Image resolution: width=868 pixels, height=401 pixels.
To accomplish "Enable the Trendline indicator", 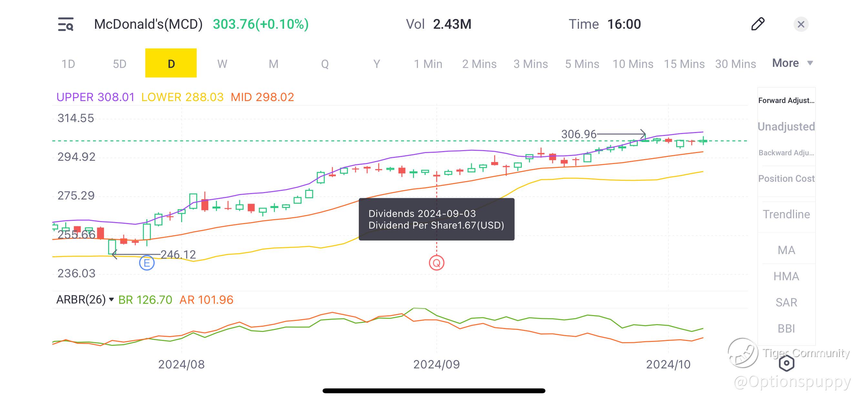I will pyautogui.click(x=786, y=214).
